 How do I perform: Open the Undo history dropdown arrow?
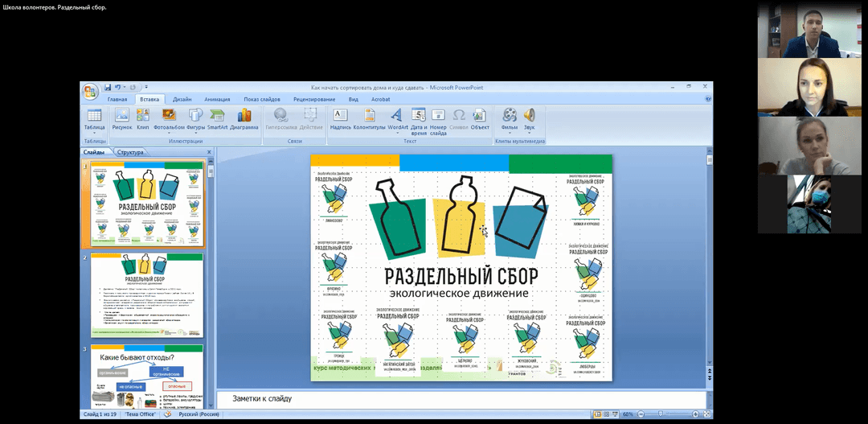click(x=124, y=87)
